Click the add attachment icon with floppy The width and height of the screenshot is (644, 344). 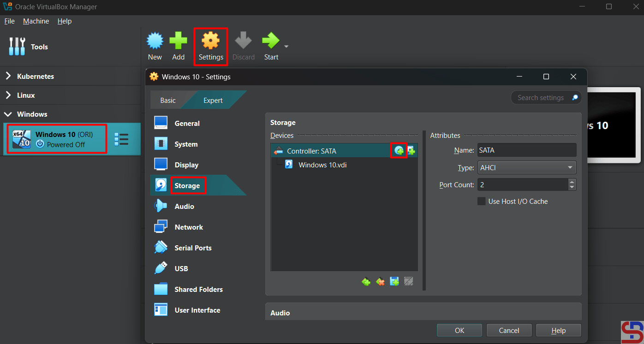pos(394,281)
